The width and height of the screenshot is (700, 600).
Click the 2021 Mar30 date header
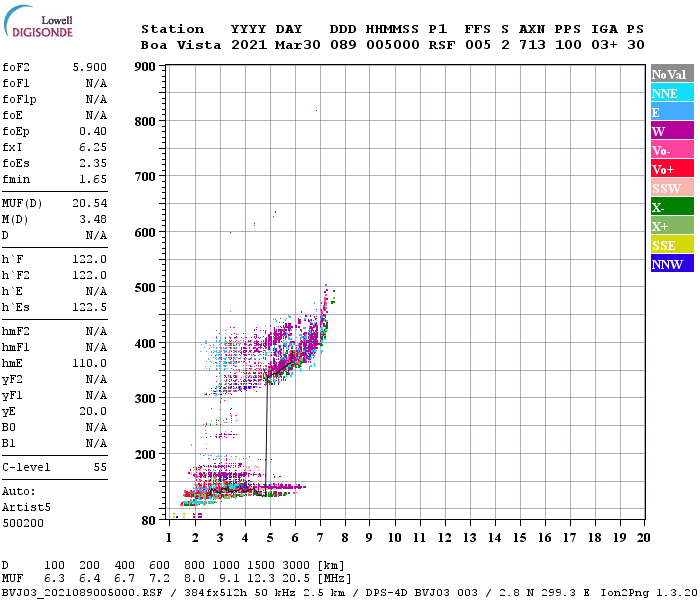click(x=275, y=45)
